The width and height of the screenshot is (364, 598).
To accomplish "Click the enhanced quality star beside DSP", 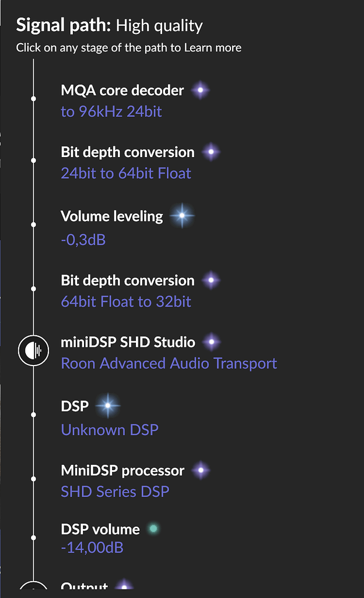I will [107, 405].
